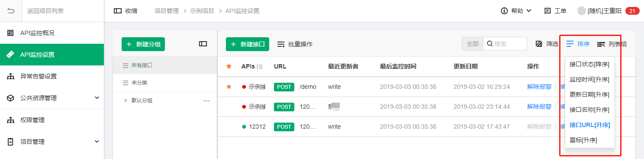
Task: Go to 示例项目 breadcrumb
Action: tap(202, 11)
